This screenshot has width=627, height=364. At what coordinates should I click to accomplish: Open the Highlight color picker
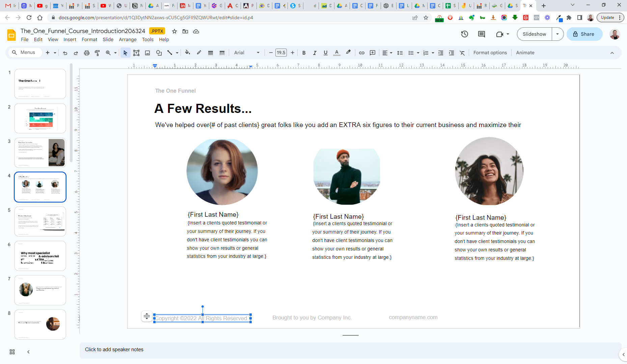click(x=348, y=53)
